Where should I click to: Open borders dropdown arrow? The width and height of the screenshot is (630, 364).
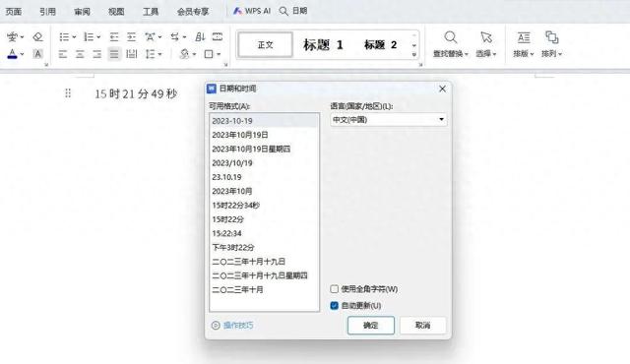tap(219, 54)
